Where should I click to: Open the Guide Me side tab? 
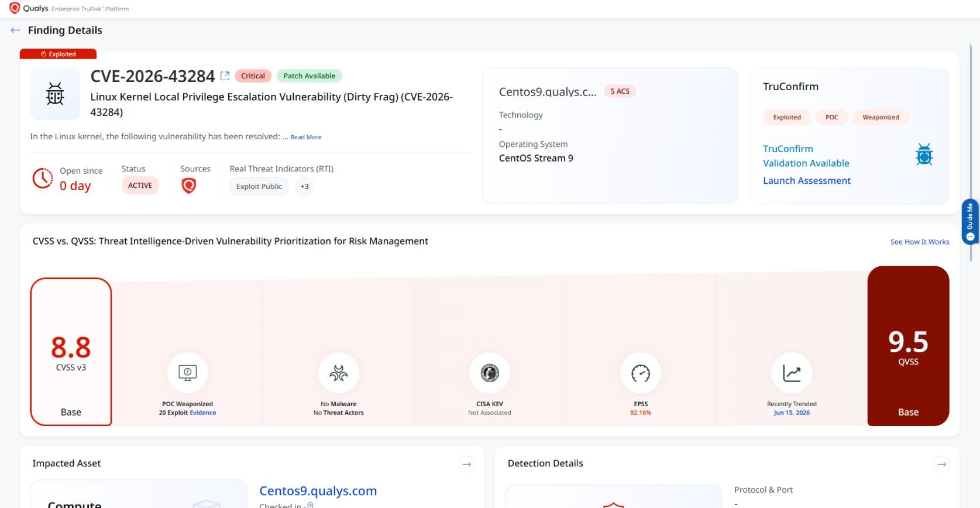tap(970, 221)
